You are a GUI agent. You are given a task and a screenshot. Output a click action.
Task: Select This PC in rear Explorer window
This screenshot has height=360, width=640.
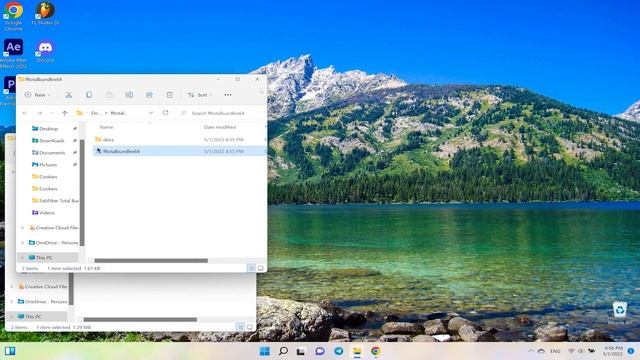pyautogui.click(x=33, y=317)
